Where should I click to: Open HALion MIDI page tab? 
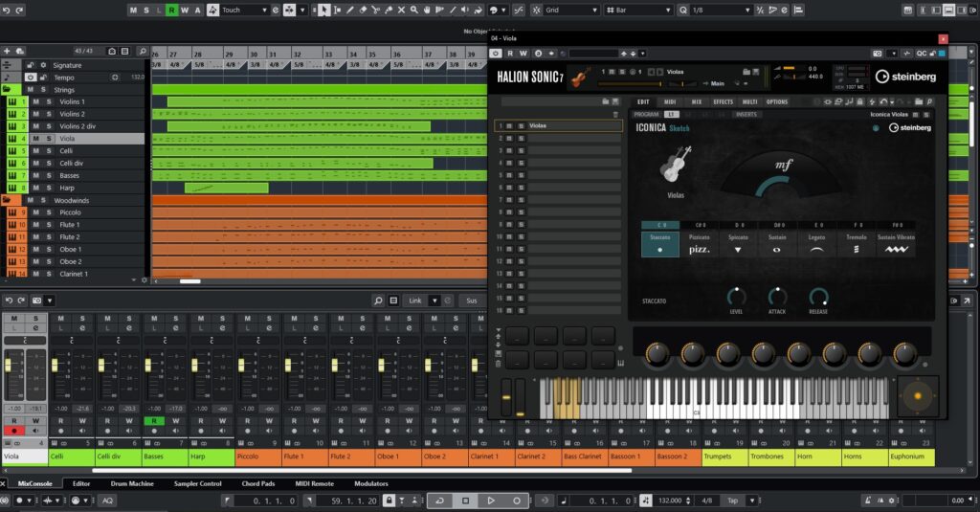[x=670, y=101]
